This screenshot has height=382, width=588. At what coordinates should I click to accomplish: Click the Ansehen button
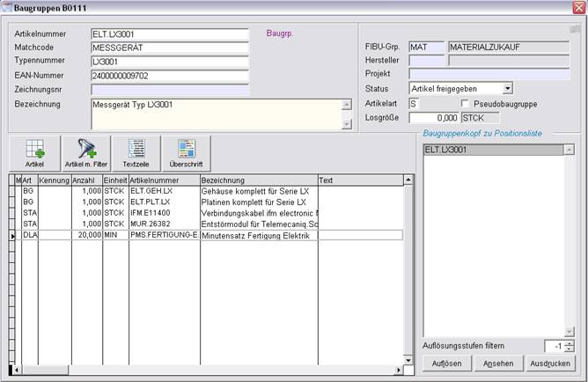(497, 364)
